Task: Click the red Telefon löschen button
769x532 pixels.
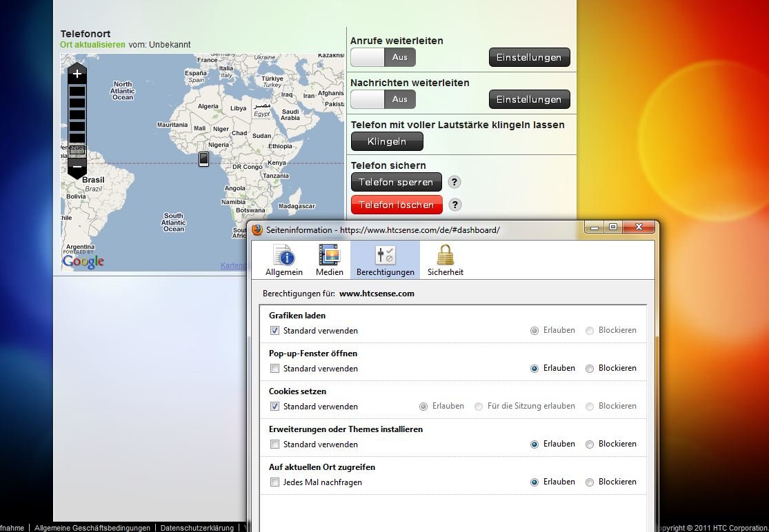Action: [397, 205]
